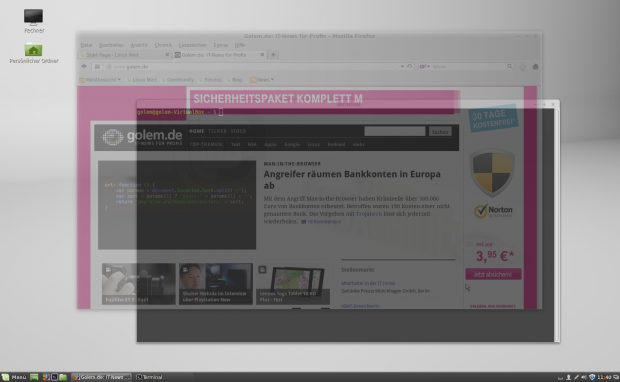Switch to the Golem.de: IT-News für Profis tab
The width and height of the screenshot is (620, 382).
tap(220, 55)
